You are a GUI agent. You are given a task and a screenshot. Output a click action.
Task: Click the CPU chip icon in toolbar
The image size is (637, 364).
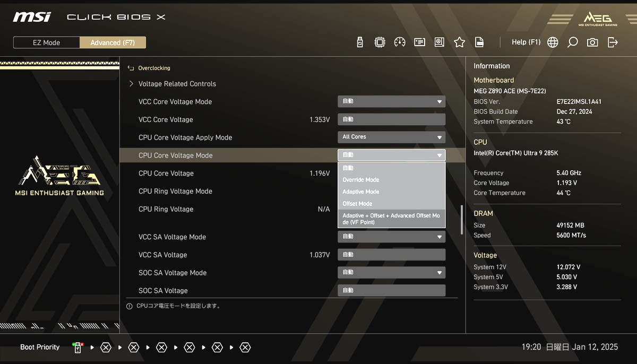tap(380, 42)
